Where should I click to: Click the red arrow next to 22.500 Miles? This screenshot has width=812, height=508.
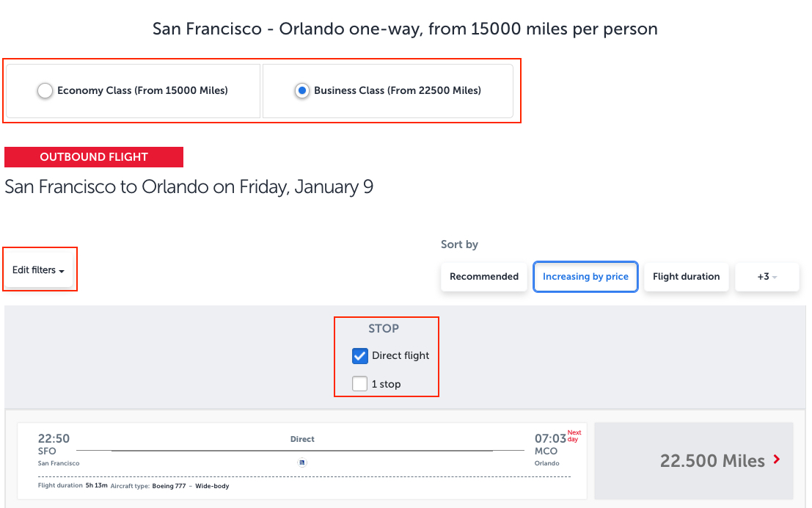click(x=777, y=460)
